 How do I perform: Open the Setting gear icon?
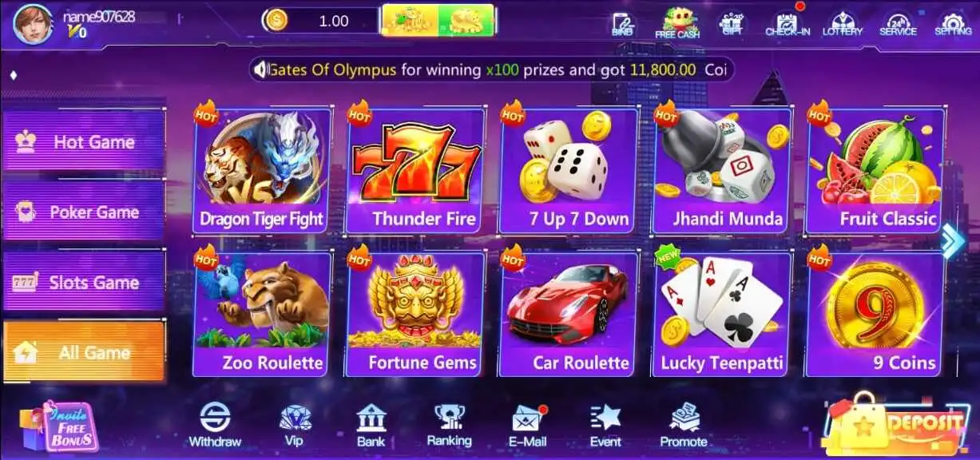click(x=952, y=23)
